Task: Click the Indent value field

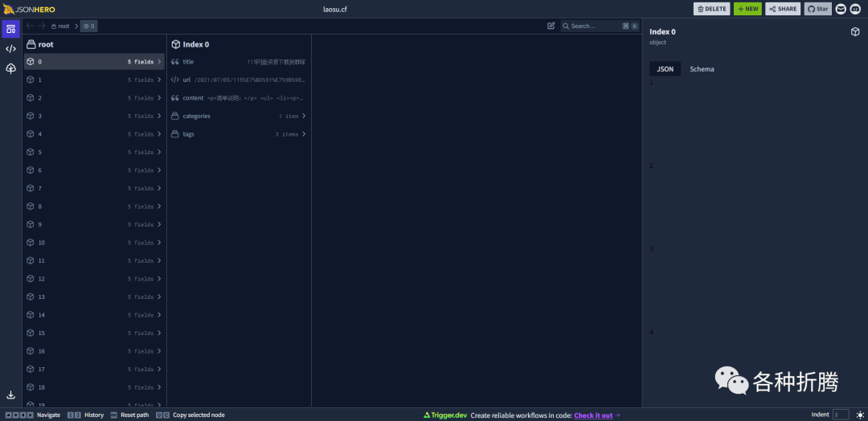Action: pyautogui.click(x=841, y=415)
